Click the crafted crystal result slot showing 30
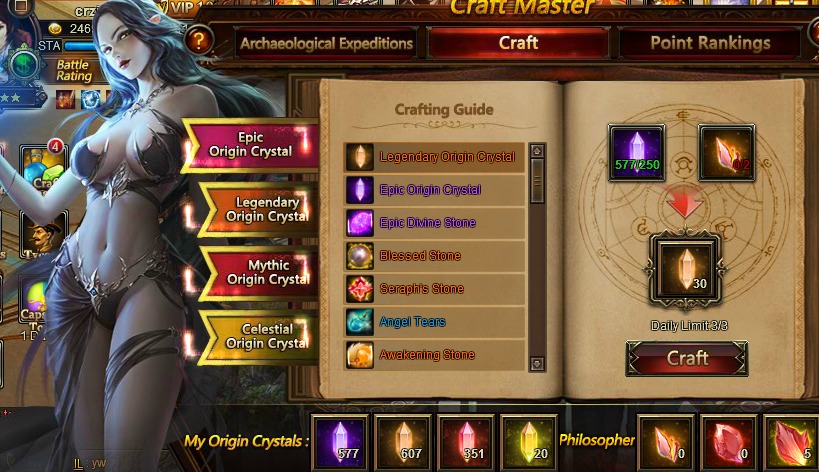 click(x=685, y=269)
